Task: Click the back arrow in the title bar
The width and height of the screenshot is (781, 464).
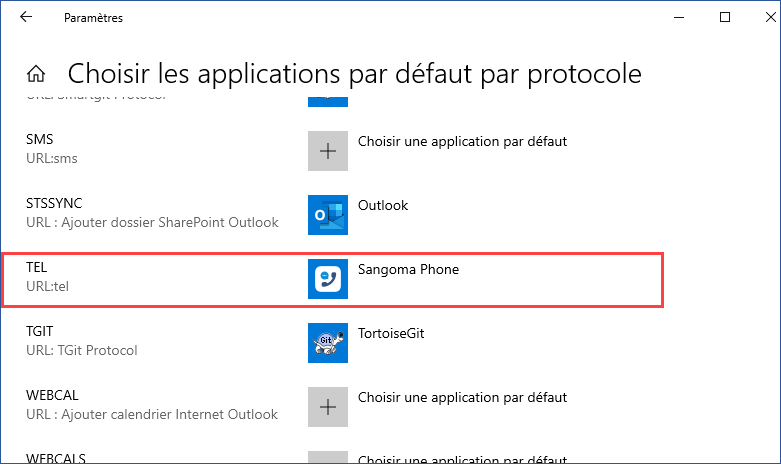Action: 26,17
